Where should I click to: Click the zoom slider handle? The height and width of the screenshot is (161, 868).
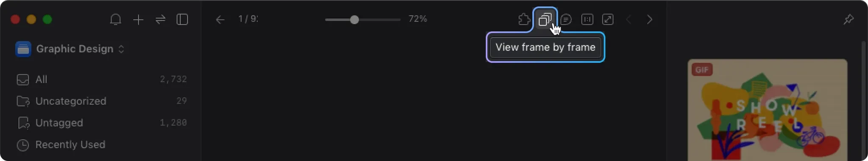click(x=354, y=20)
